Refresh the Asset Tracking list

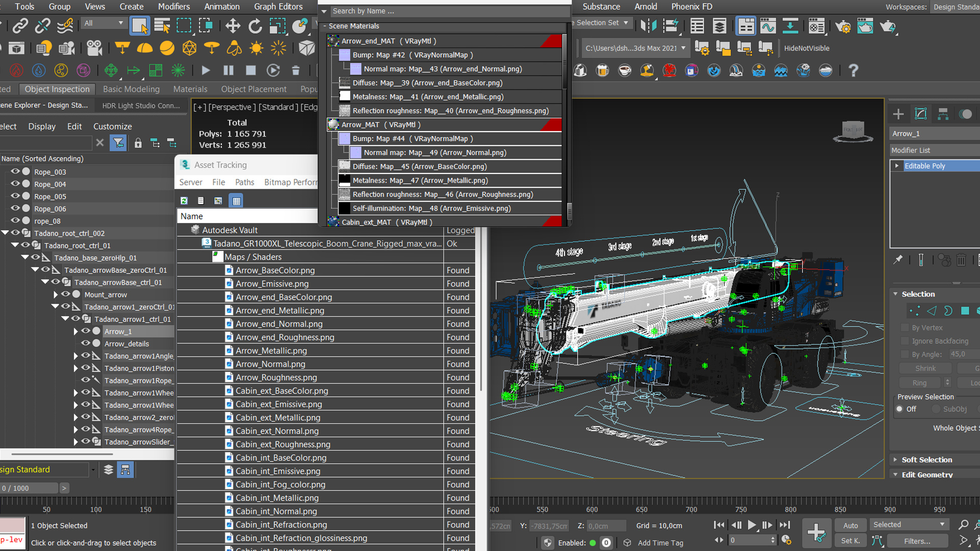point(184,201)
